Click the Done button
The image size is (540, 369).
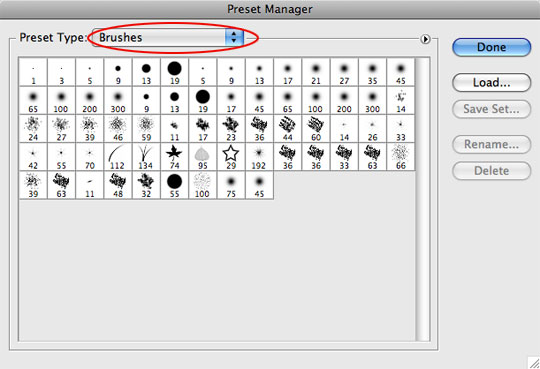click(491, 47)
